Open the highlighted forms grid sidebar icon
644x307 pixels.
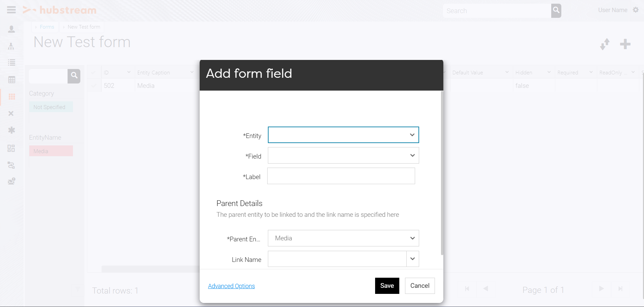11,97
